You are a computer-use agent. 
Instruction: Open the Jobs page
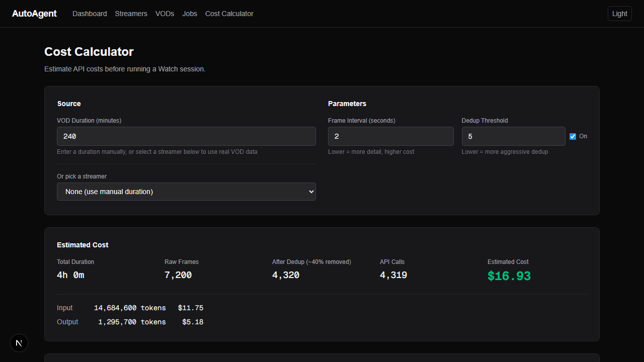click(190, 14)
